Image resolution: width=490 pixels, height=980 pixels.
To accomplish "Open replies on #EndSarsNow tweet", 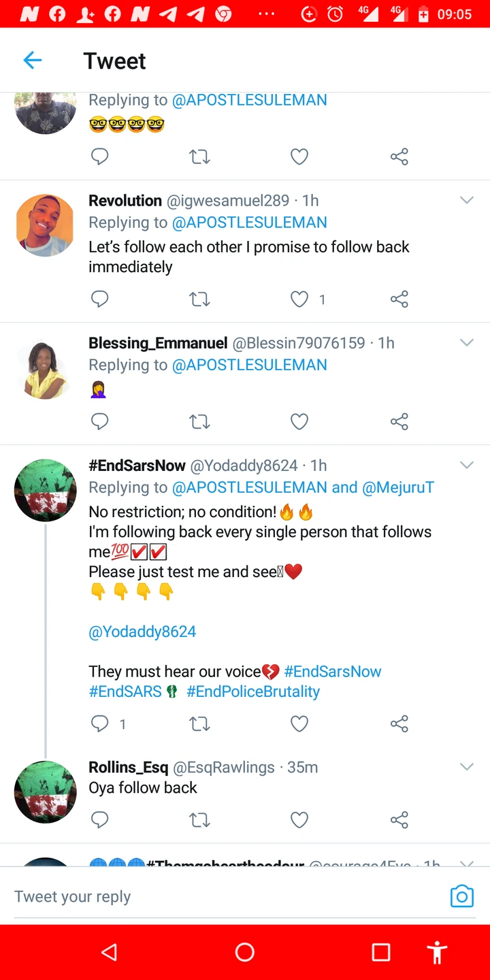I will [x=100, y=723].
